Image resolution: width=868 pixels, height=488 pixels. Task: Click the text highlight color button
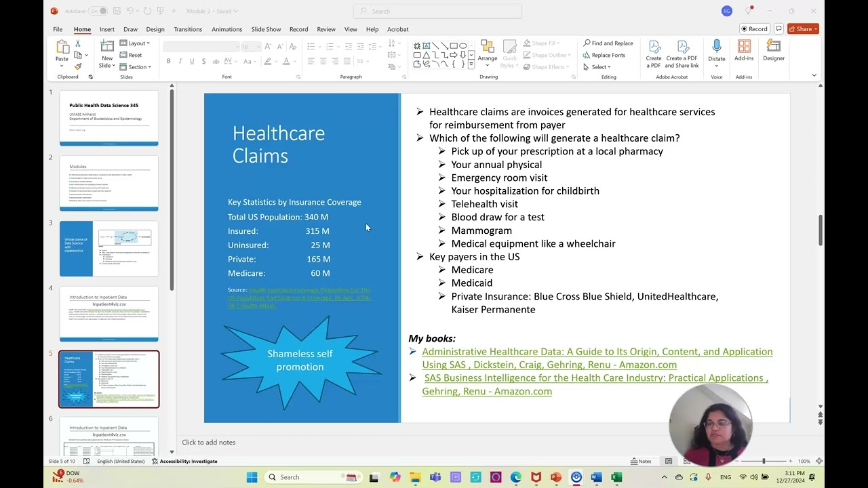click(268, 61)
